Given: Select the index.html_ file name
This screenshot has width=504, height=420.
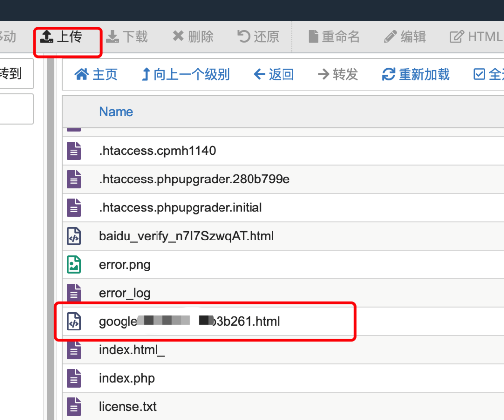Looking at the screenshot, I should click(x=132, y=350).
